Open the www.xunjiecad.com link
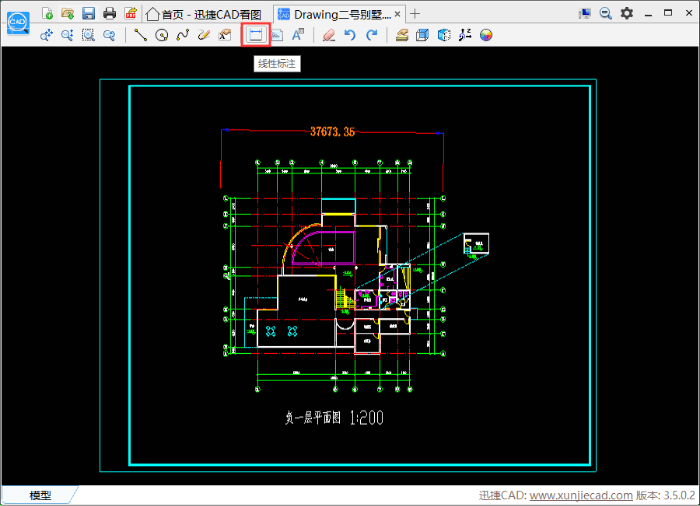Screen dimensions: 700x506 [581, 495]
